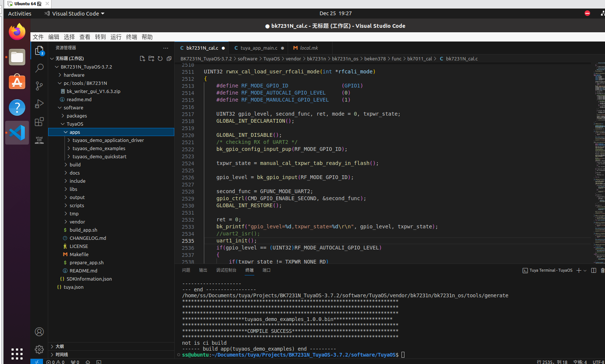
Task: Click the New File icon in explorer header
Action: click(x=142, y=59)
